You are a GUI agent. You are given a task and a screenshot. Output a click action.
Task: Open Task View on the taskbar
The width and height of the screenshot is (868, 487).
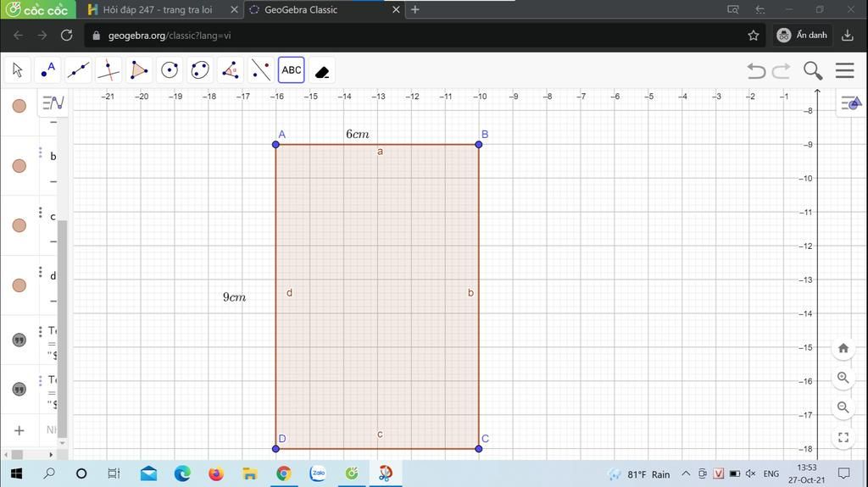tap(114, 473)
